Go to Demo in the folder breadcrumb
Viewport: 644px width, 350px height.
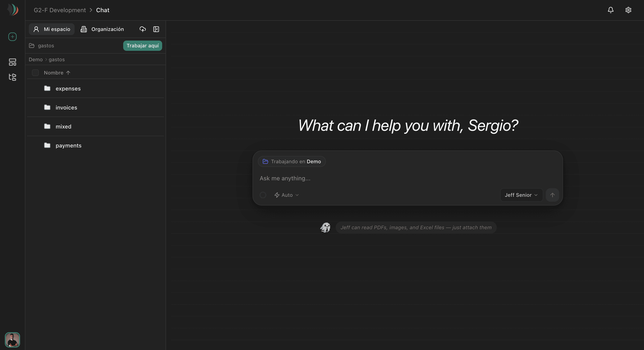coord(36,60)
